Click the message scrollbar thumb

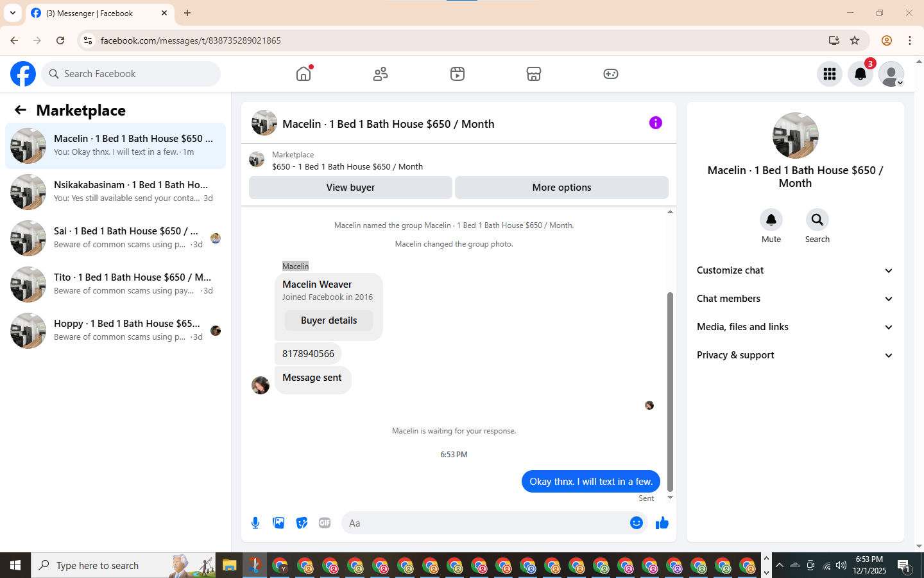670,392
